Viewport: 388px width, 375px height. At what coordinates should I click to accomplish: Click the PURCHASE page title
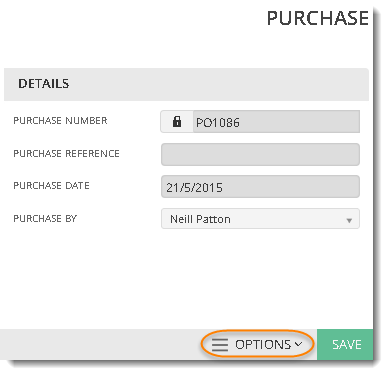[318, 18]
